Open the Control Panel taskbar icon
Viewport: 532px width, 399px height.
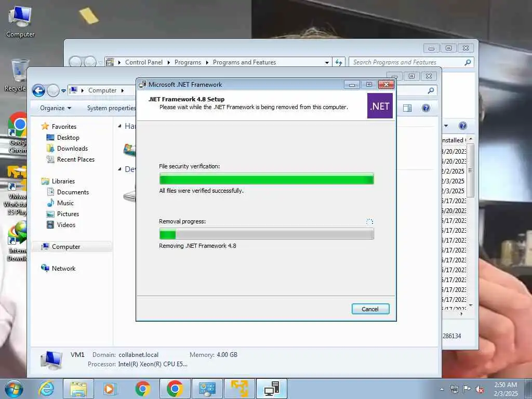pyautogui.click(x=207, y=389)
